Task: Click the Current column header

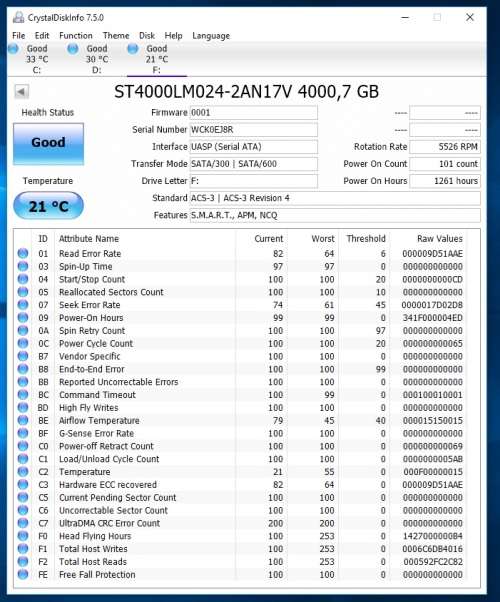Action: (x=269, y=239)
